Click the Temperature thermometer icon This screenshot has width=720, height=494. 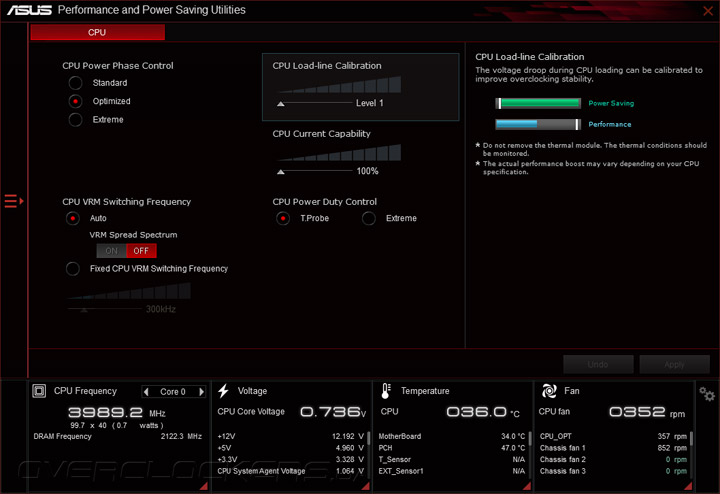[386, 391]
